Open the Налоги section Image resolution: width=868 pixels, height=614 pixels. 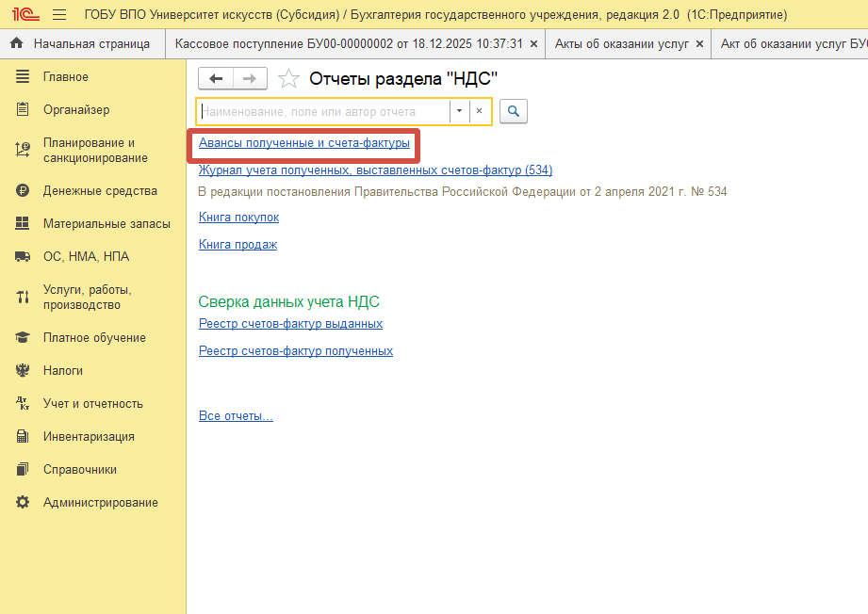pyautogui.click(x=63, y=371)
